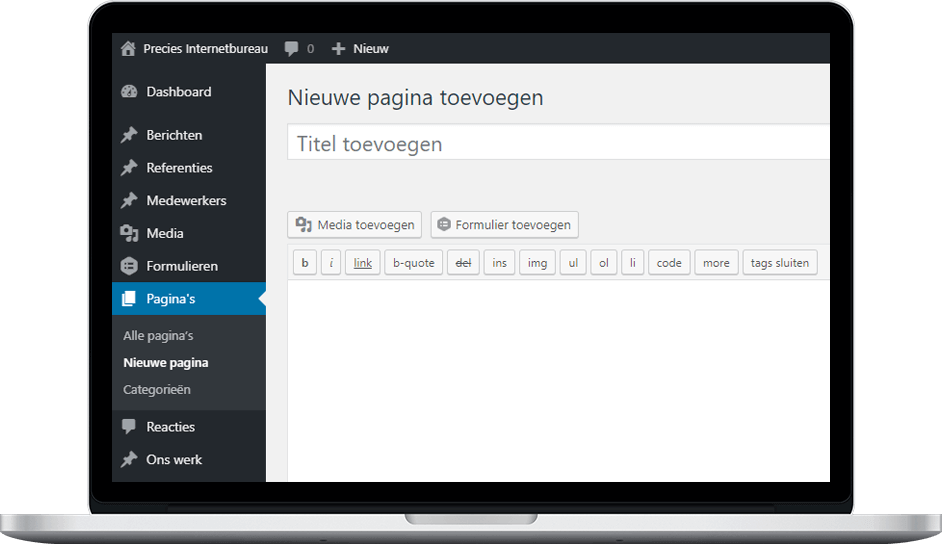Viewport: 942px width, 544px height.
Task: Insert deleted text with del button
Action: click(x=463, y=262)
